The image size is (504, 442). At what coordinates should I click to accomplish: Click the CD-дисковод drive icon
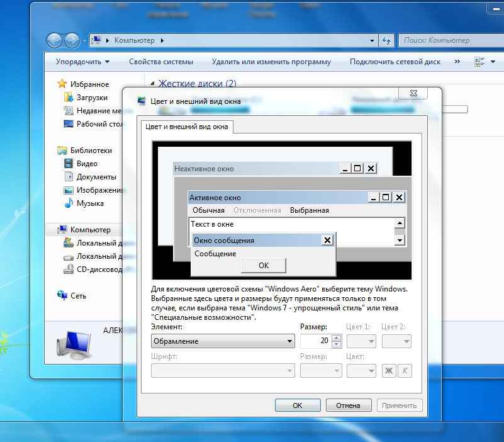(x=69, y=269)
